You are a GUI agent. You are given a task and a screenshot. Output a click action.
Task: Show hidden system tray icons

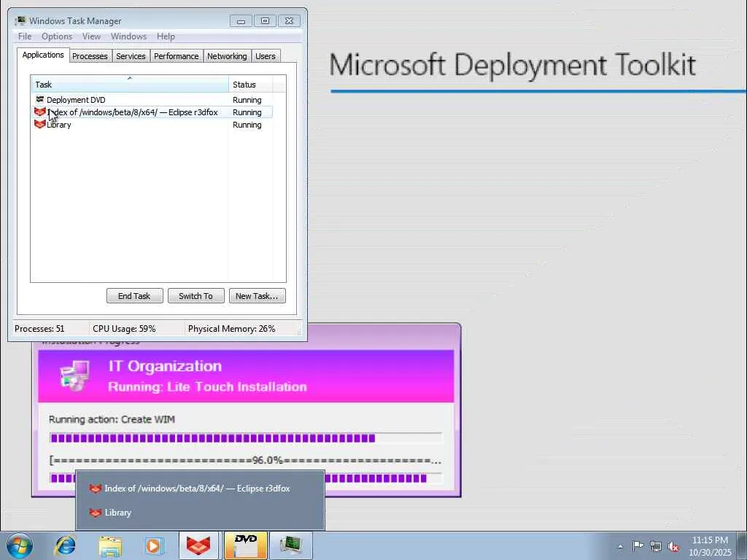point(620,547)
